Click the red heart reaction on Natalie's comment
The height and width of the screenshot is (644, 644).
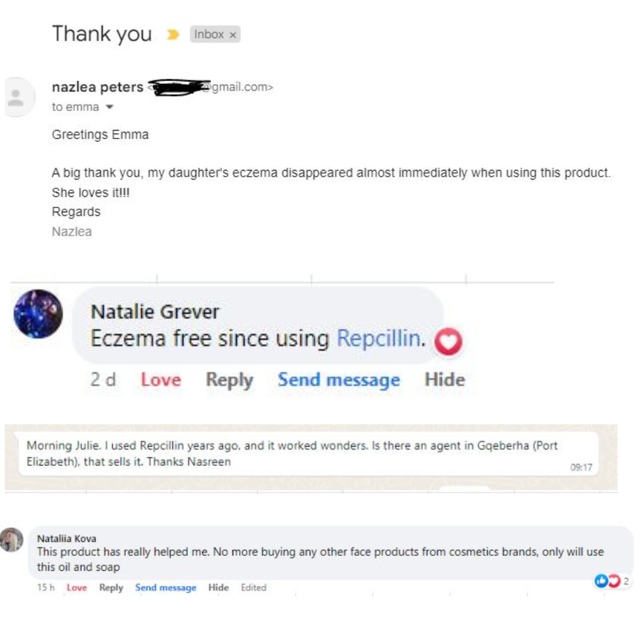[448, 343]
